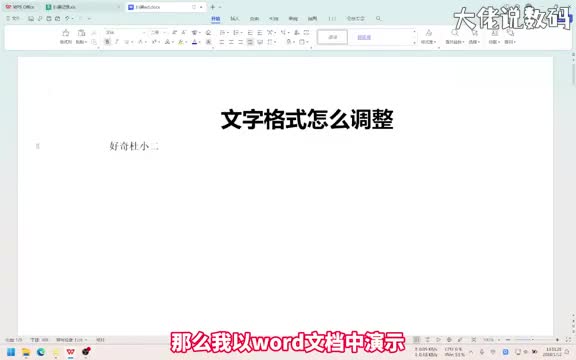This screenshot has width=576, height=360.
Task: Click the decrease font size icon
Action: (x=184, y=33)
